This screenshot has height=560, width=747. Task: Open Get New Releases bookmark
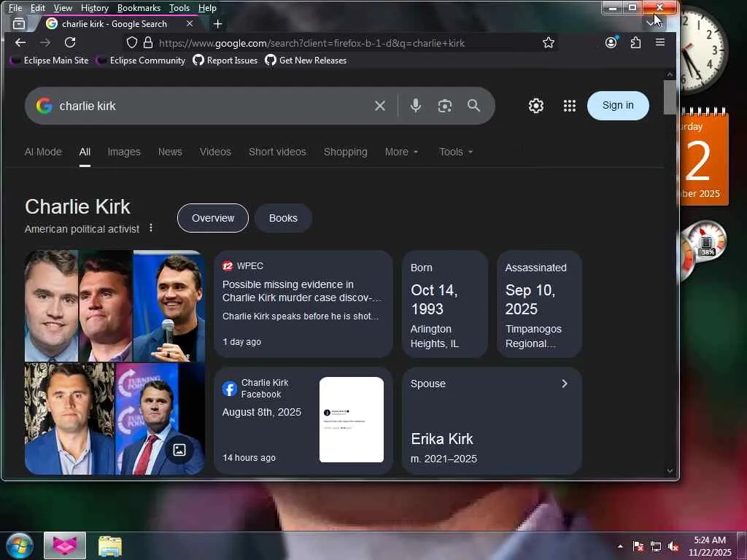306,61
